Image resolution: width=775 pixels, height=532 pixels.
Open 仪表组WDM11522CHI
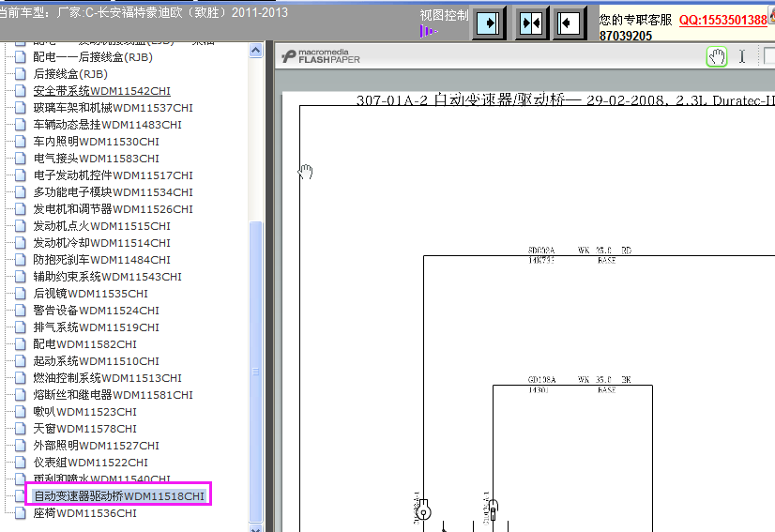[x=90, y=463]
